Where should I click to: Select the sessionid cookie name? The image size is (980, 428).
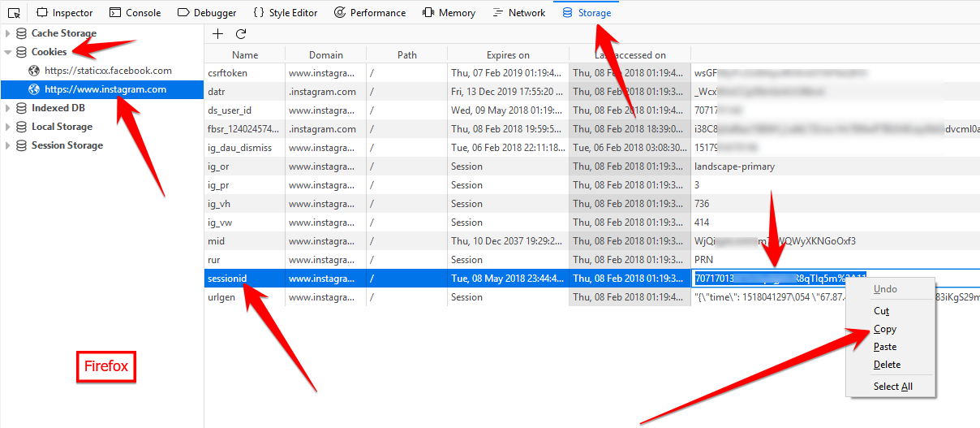(x=227, y=279)
